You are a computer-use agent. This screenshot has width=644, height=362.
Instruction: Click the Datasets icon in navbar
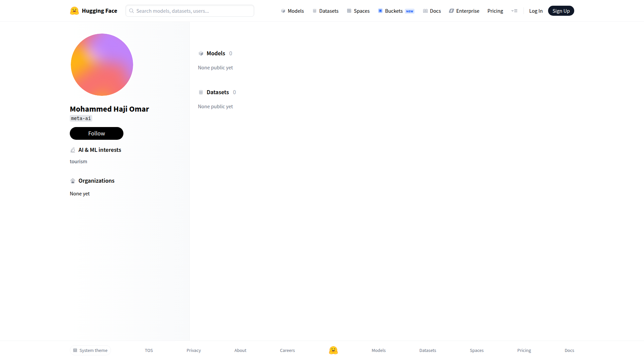click(x=315, y=11)
